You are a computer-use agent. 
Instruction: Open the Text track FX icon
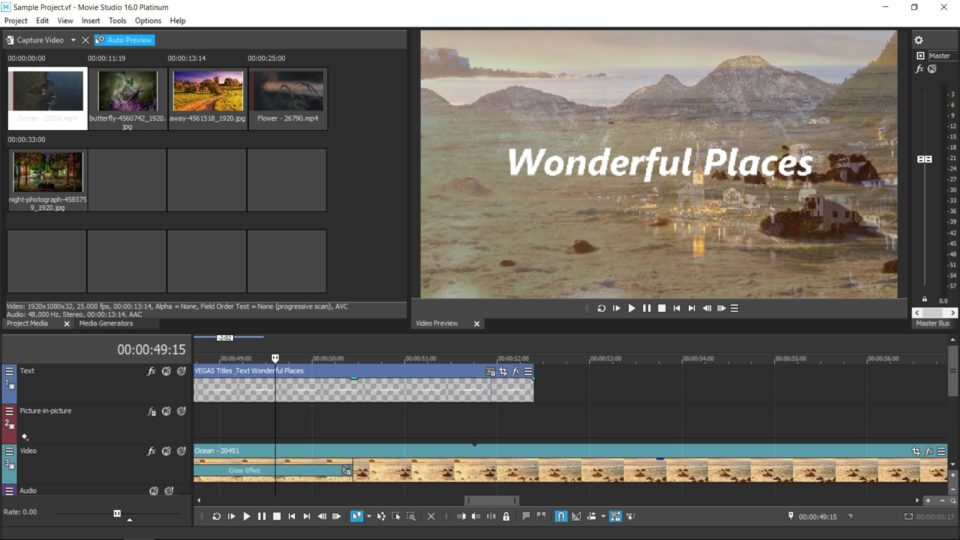coord(151,371)
